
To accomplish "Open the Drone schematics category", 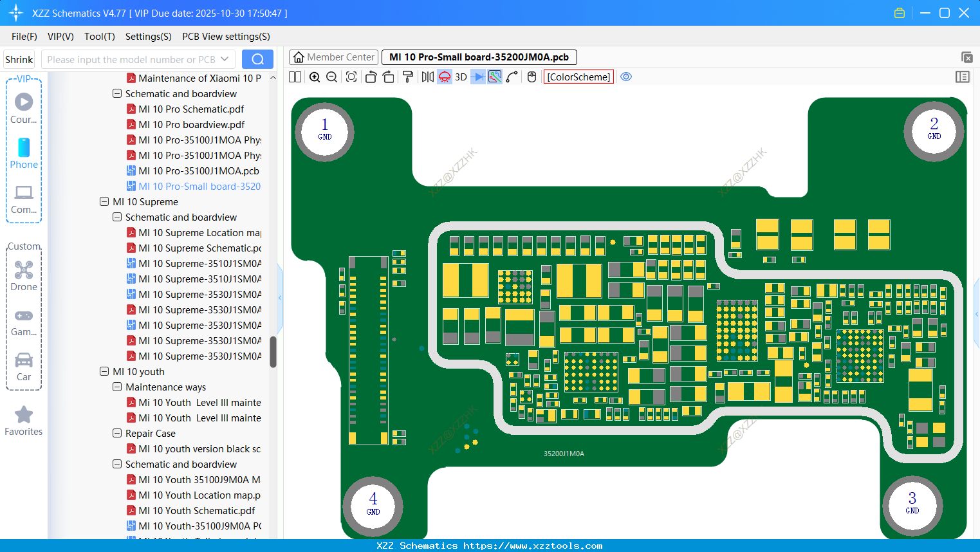I will click(x=24, y=275).
